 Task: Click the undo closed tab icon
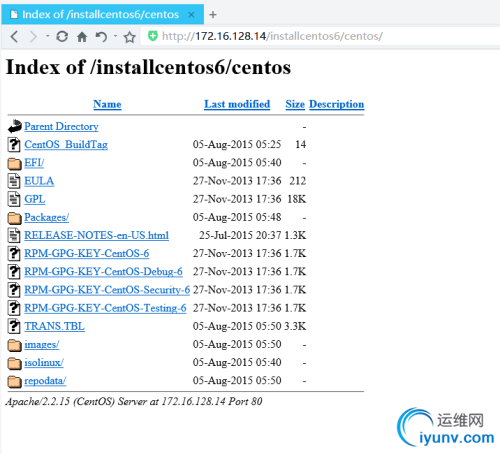tap(101, 36)
